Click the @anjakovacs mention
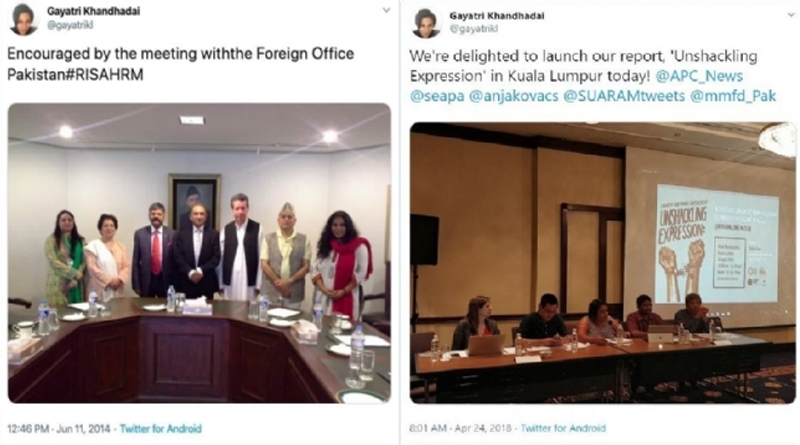Viewport: 800px width, 445px height. pos(513,96)
